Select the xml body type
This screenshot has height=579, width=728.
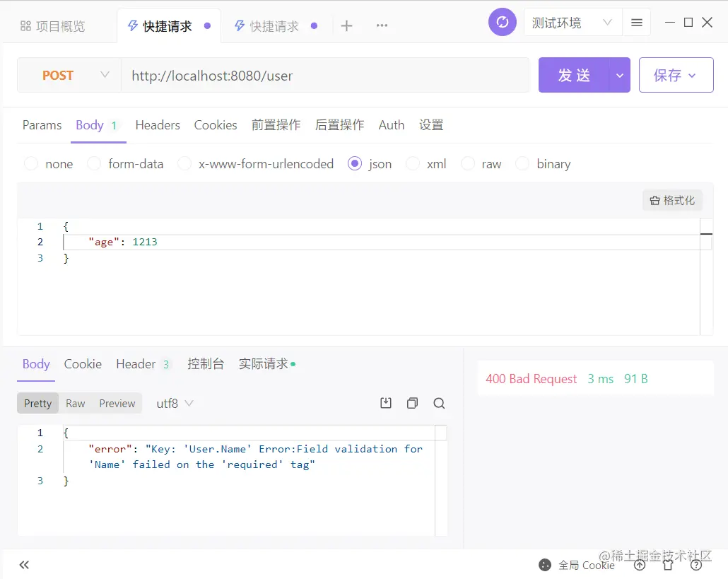click(425, 164)
